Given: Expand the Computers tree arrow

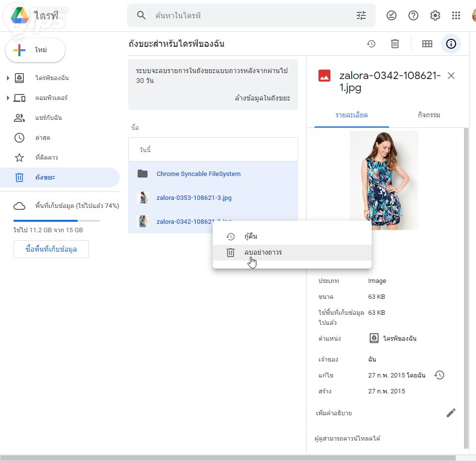Looking at the screenshot, I should coord(8,98).
